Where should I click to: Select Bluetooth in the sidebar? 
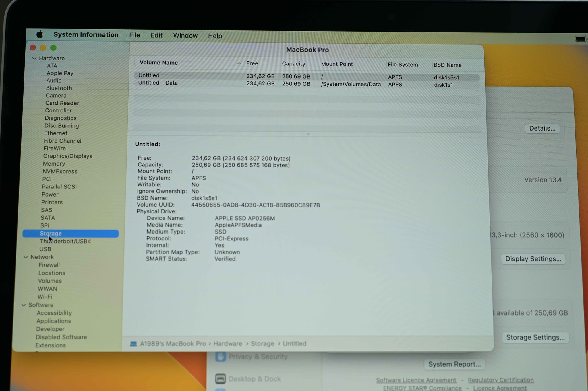(x=59, y=88)
